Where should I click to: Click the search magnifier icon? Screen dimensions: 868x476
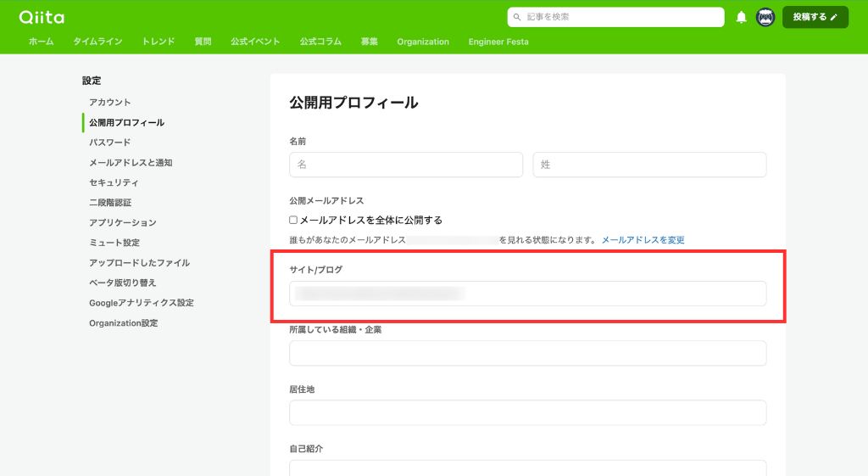(517, 17)
